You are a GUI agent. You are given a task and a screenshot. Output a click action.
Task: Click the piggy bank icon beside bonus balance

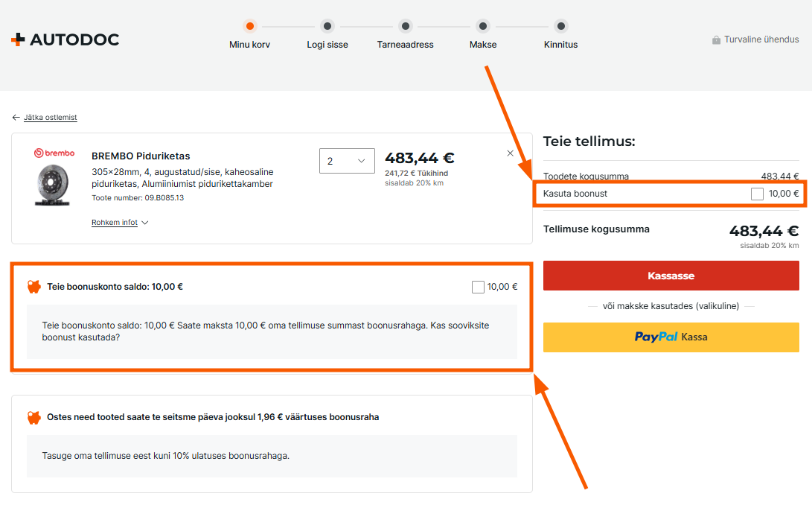click(34, 287)
